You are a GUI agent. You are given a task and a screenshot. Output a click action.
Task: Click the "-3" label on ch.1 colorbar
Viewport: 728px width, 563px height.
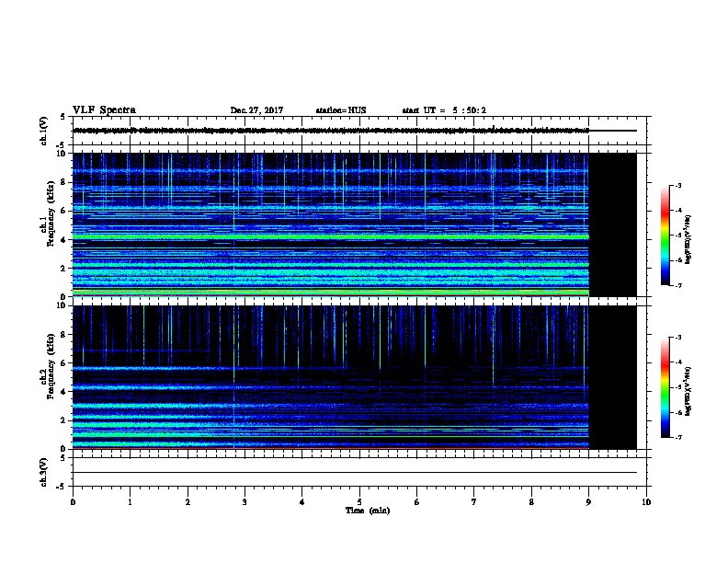(678, 186)
